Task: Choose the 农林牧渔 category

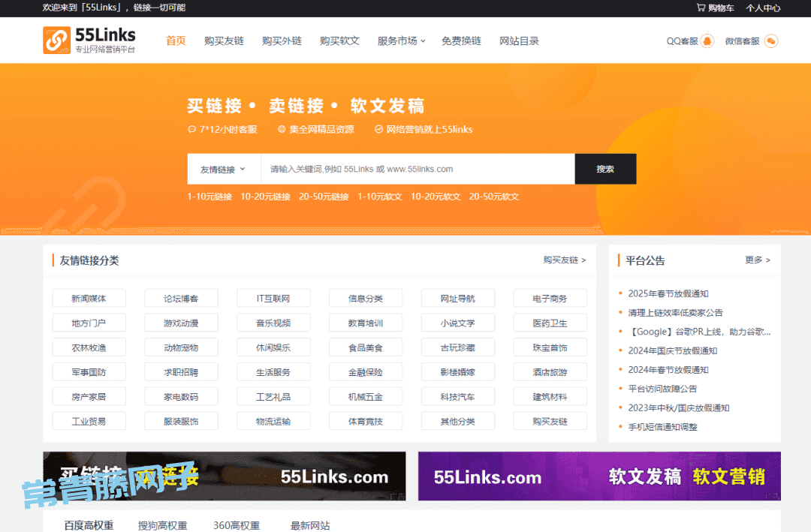Action: (89, 347)
